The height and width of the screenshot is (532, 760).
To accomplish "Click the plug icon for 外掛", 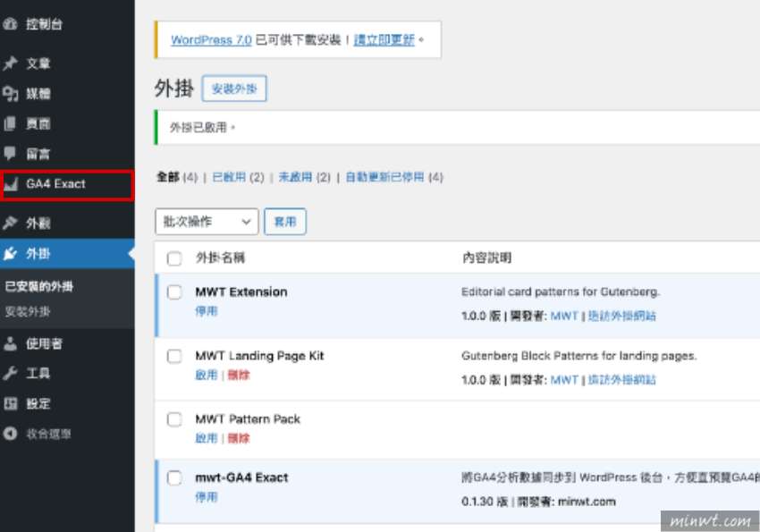I will (10, 253).
